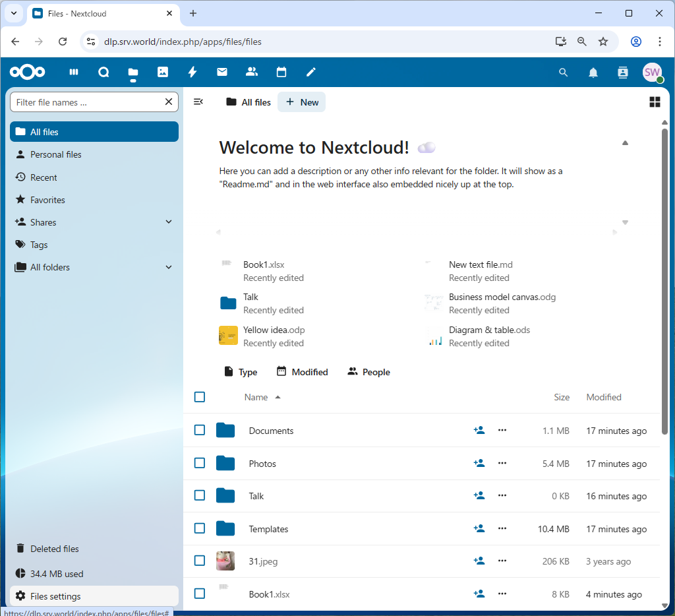
Task: Open the Notes pencil icon
Action: tap(310, 72)
